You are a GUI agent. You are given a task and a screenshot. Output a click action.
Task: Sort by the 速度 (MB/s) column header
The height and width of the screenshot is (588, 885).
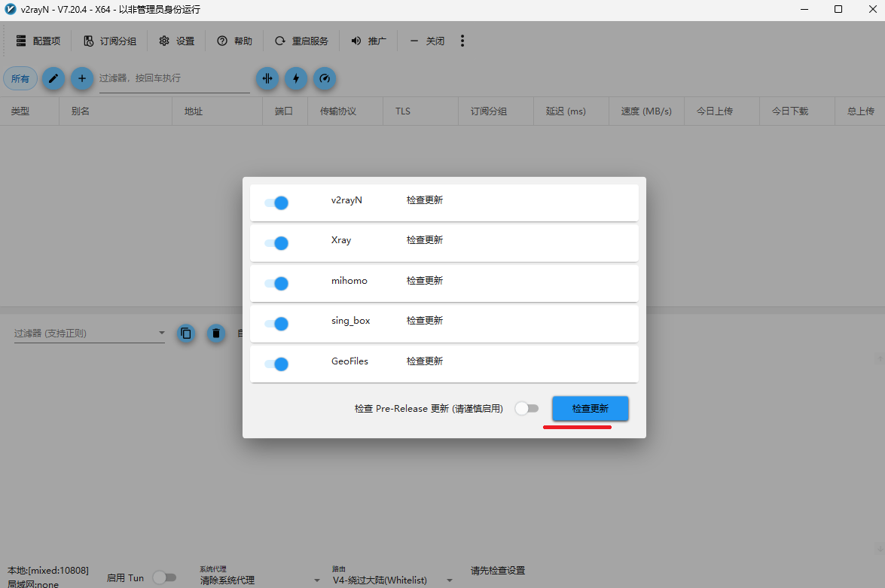646,111
